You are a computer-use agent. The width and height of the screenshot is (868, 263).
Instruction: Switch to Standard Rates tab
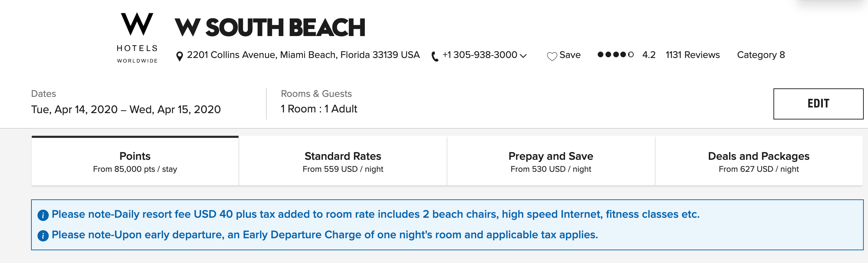tap(343, 161)
